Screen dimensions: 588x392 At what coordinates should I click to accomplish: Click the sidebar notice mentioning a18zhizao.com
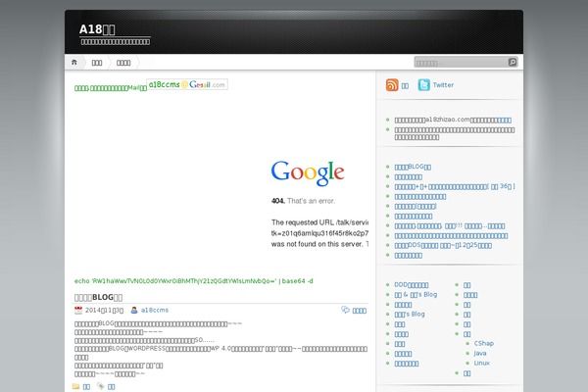453,120
